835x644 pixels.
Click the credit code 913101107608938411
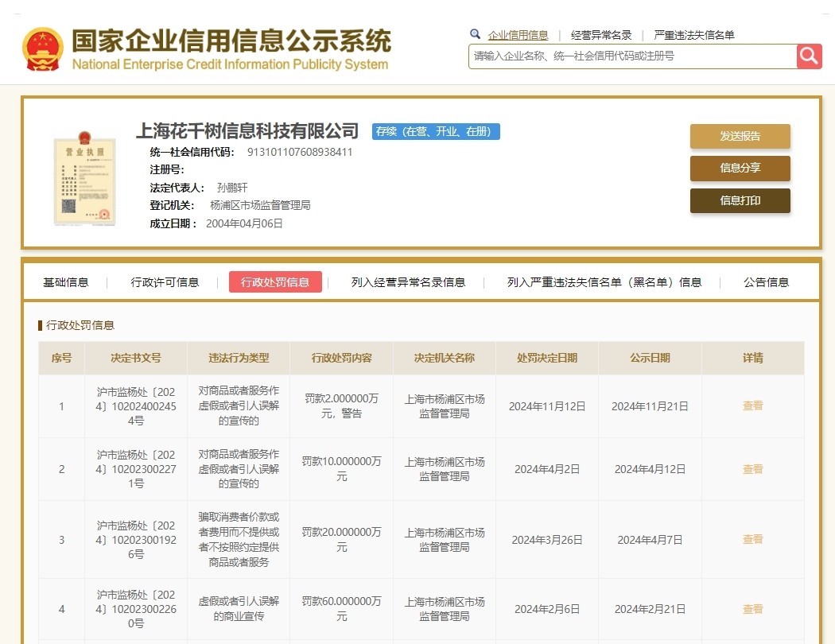pos(300,152)
